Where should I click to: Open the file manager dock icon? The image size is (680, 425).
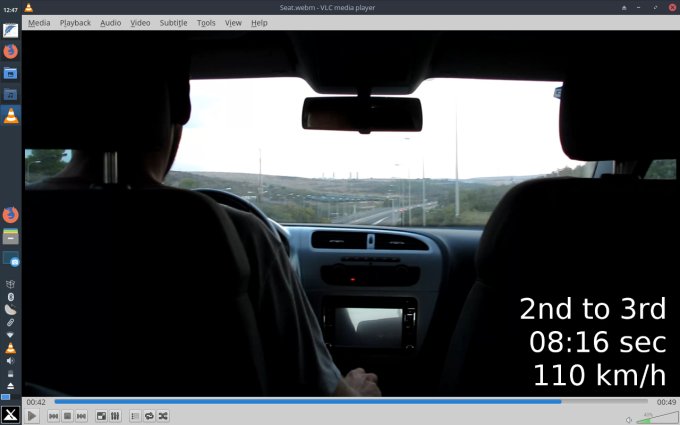point(10,73)
